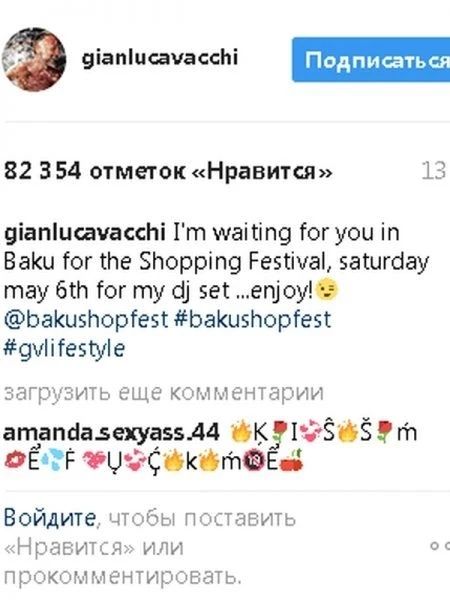Open the #bakushopfest hashtag

pos(253,319)
